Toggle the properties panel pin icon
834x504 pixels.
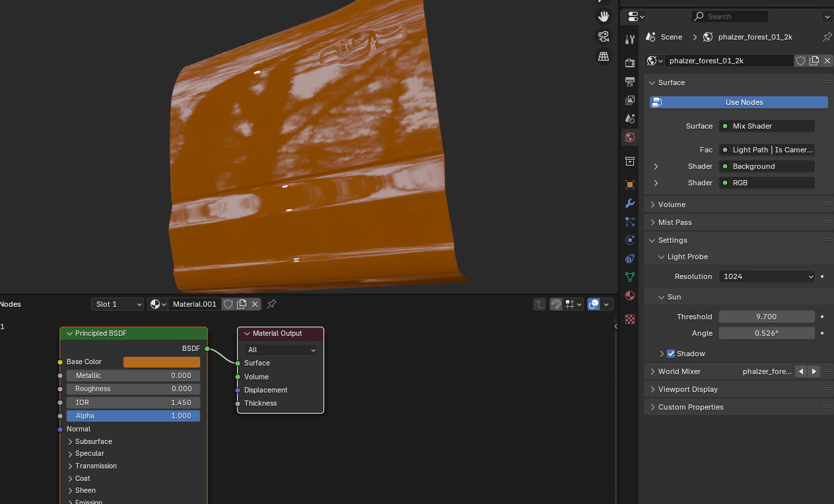[827, 37]
